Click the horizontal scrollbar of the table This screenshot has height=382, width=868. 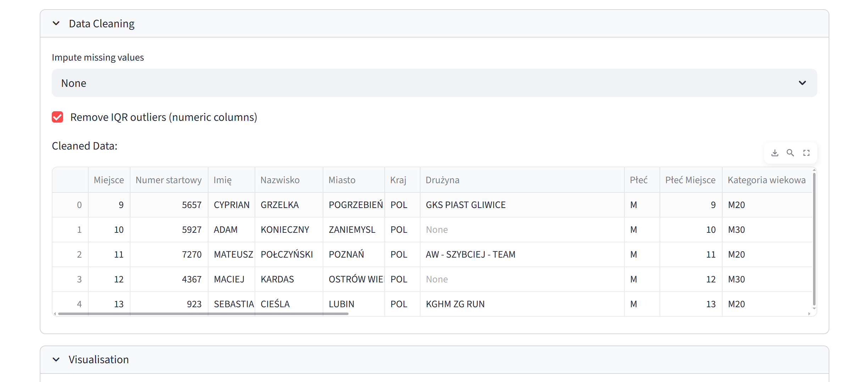pos(203,314)
